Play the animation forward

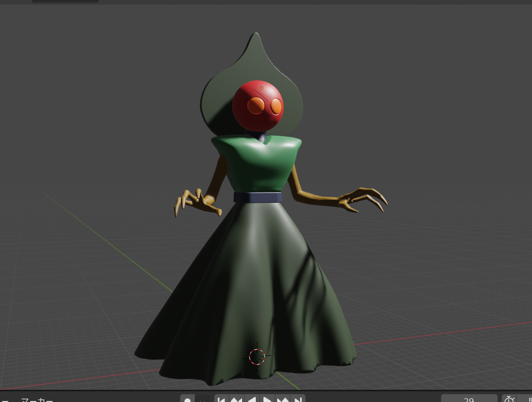click(267, 399)
